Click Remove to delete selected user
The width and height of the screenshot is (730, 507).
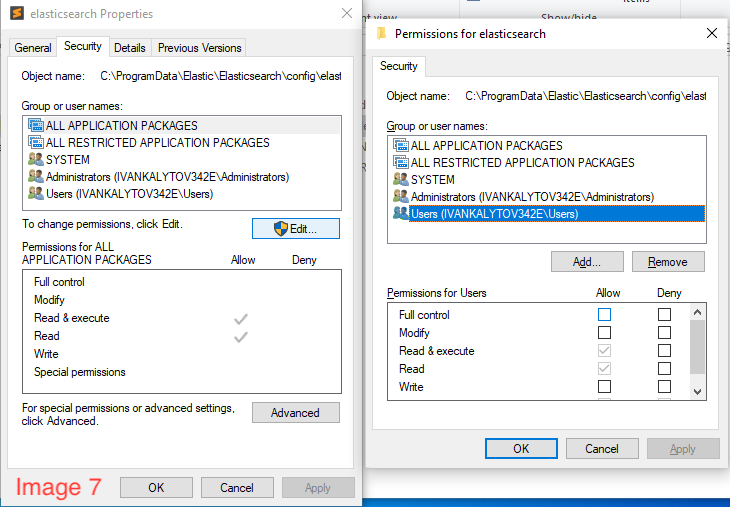(667, 262)
